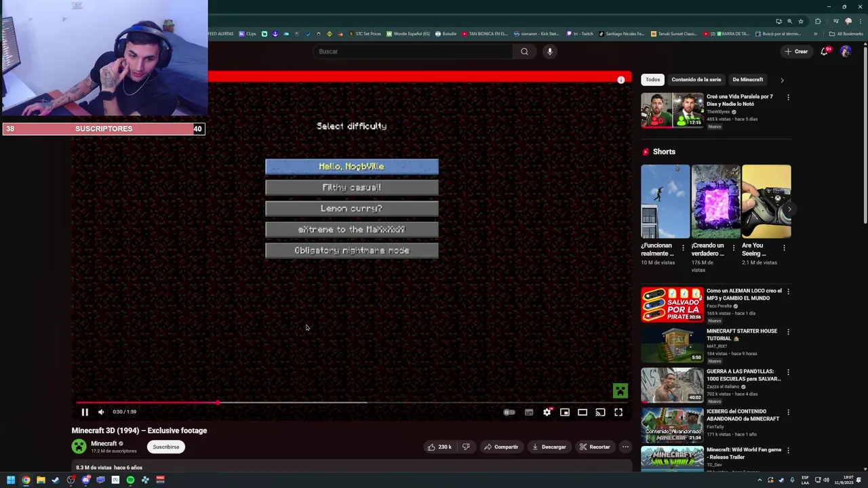Click the SUSCRIPTORES goal progress bar
Screen dimensions: 868x488
point(103,129)
